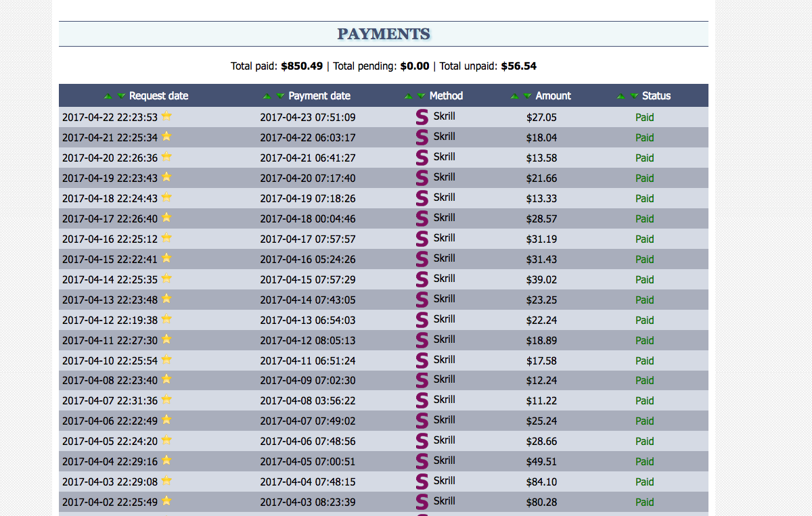Screen dimensions: 812x516
Task: Click the Amount column header
Action: [553, 96]
